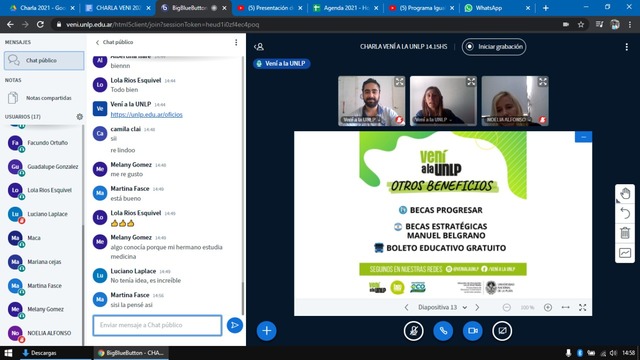
Task: Open the blue plus actions menu
Action: 267,331
